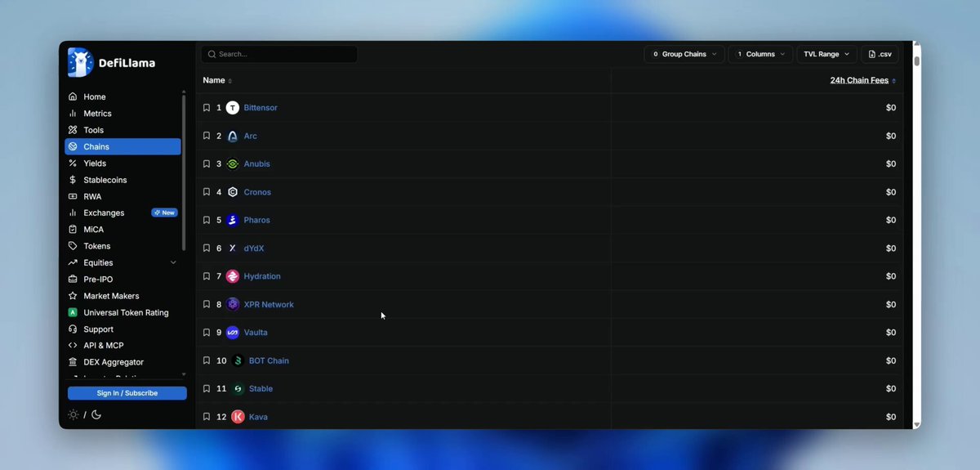Image resolution: width=980 pixels, height=470 pixels.
Task: Click the DefiLlama logo icon
Action: (80, 62)
